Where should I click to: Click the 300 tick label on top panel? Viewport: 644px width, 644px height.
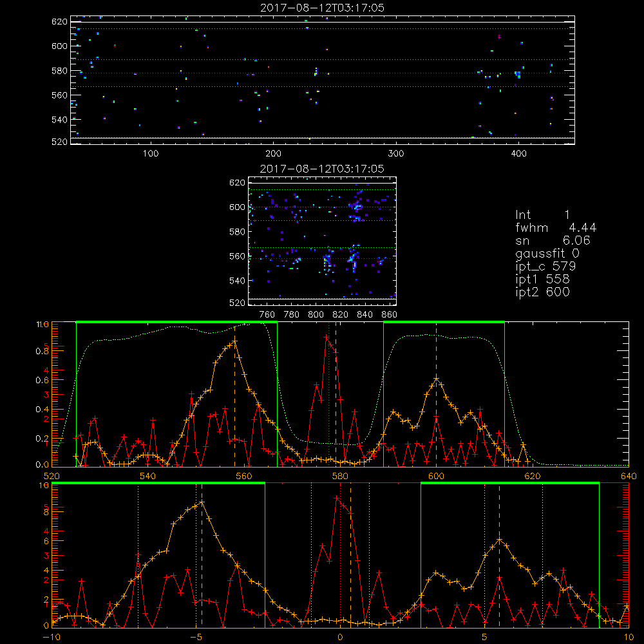click(396, 154)
